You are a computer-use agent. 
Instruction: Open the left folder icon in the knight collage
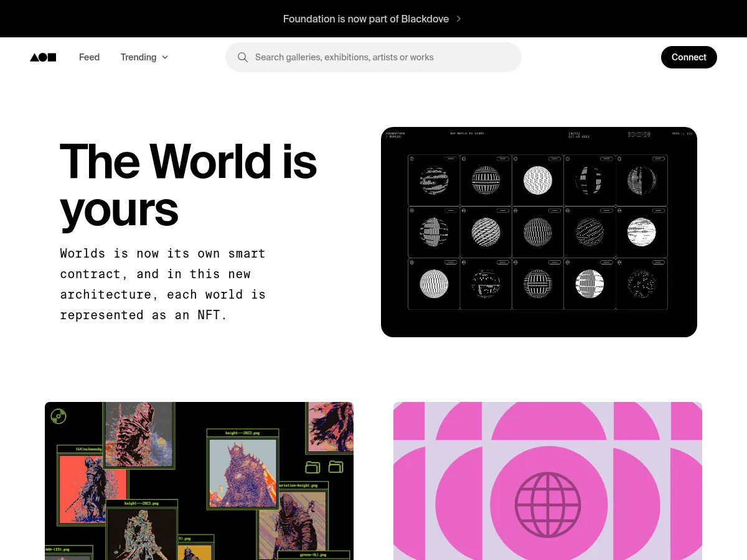[x=313, y=467]
